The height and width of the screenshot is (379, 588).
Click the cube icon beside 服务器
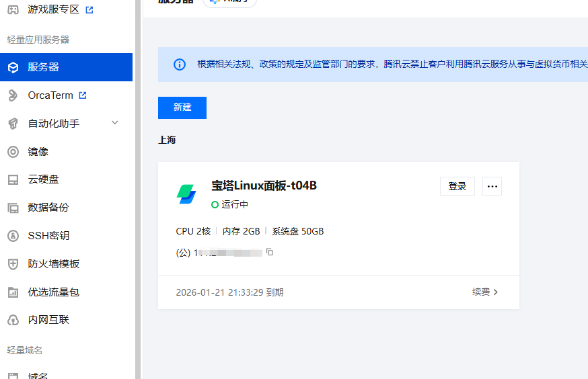(13, 67)
